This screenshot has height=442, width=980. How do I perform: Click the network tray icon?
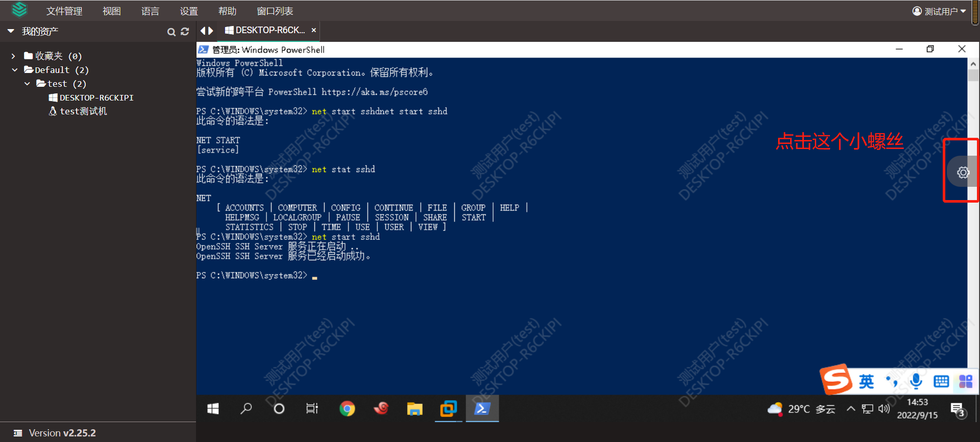[868, 409]
